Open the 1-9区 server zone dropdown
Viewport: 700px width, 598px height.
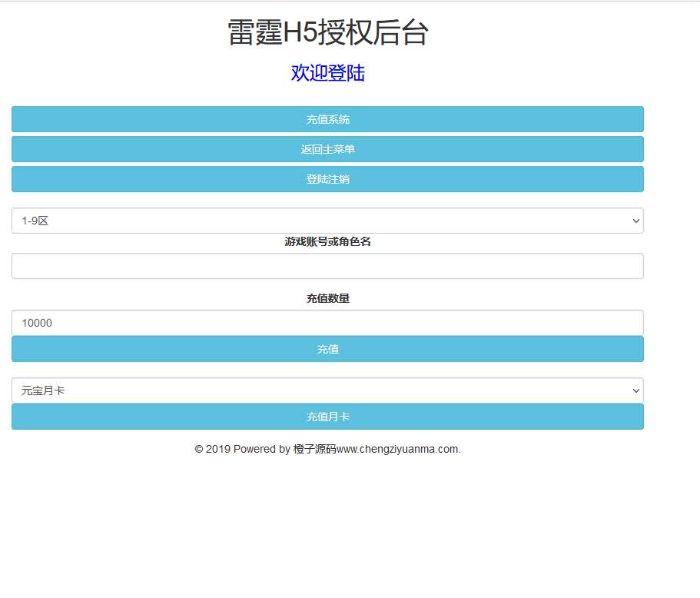pos(327,221)
